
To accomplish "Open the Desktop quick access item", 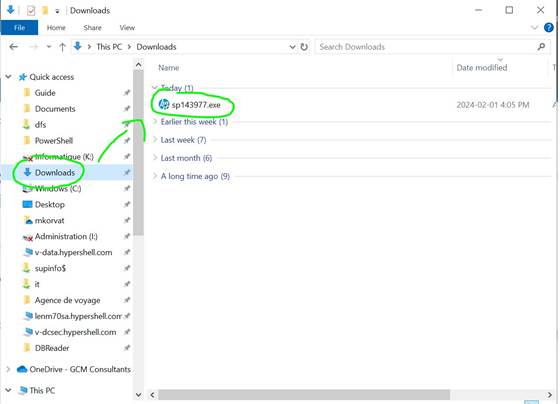I will [x=50, y=205].
